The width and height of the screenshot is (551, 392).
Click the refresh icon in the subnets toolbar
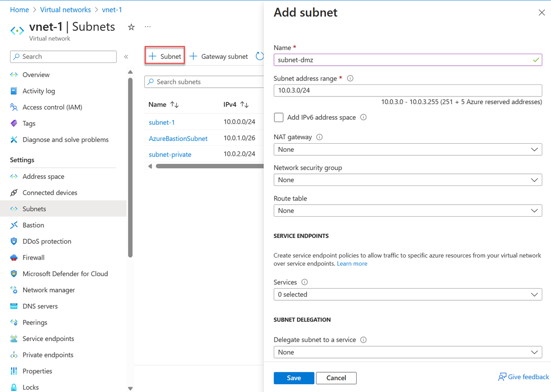pos(260,56)
